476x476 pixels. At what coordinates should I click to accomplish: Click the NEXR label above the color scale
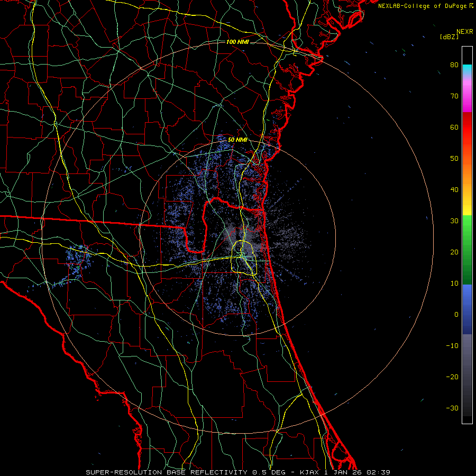(464, 32)
